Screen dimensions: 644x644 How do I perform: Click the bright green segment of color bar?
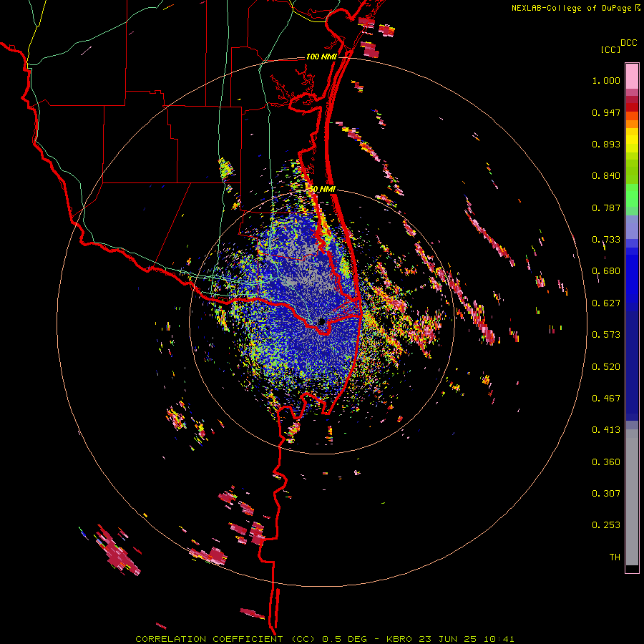[x=632, y=195]
